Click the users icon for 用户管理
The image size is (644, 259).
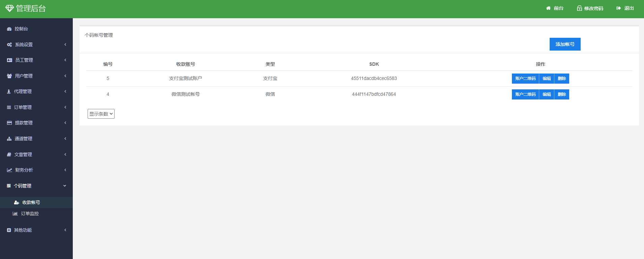click(x=9, y=76)
